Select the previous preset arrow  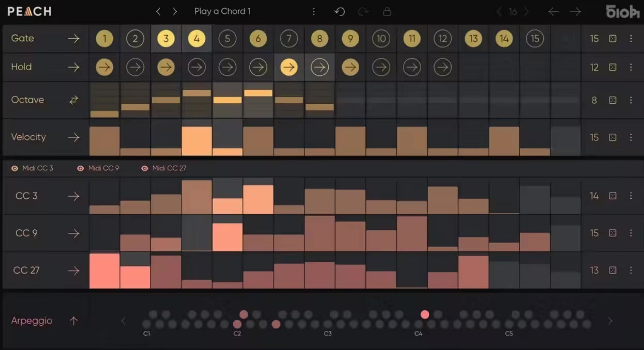[x=158, y=11]
